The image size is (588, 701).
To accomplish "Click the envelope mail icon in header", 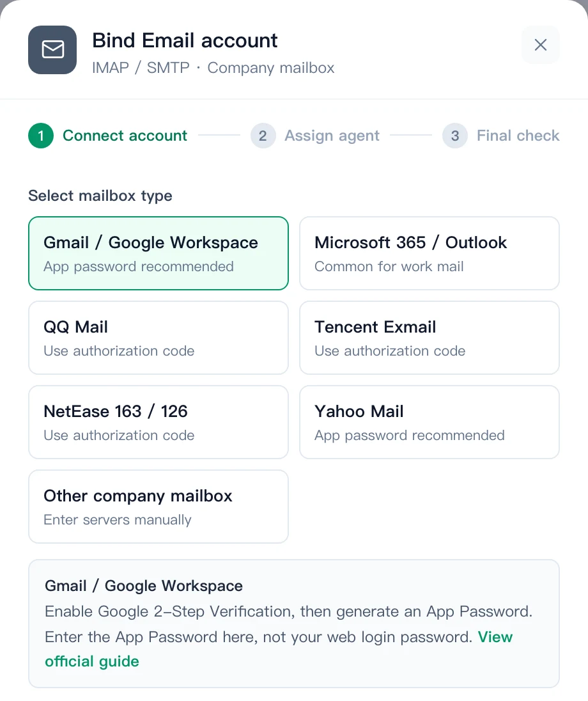I will pyautogui.click(x=52, y=50).
